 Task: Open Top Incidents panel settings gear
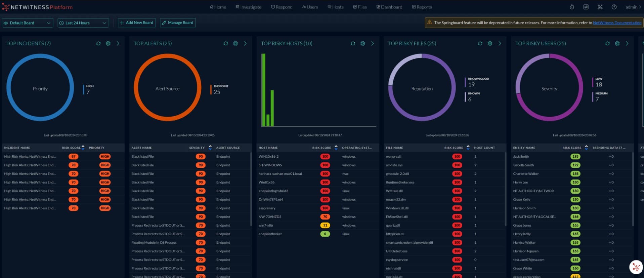(108, 43)
